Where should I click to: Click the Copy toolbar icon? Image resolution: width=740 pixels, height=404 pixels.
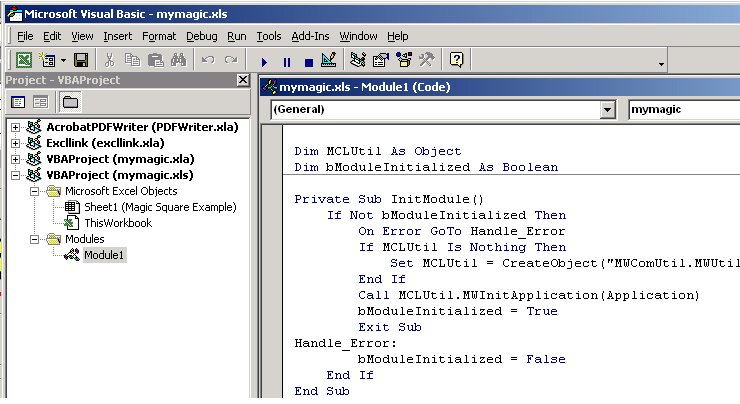[132, 60]
